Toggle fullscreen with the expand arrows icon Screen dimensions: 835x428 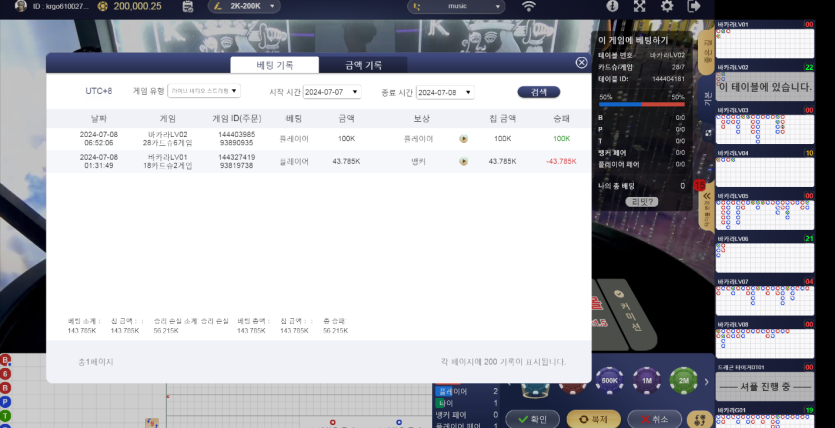(640, 6)
